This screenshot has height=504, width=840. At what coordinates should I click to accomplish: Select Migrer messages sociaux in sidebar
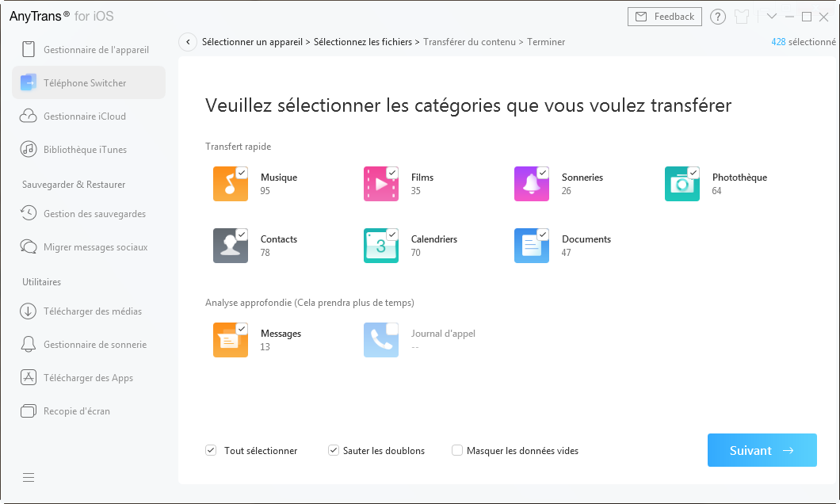coord(89,246)
